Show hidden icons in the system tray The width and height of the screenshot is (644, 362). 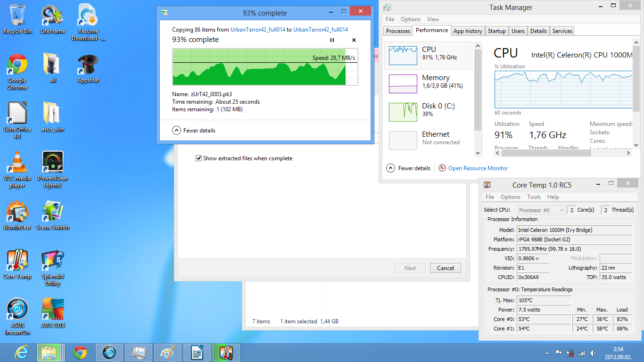[547, 353]
